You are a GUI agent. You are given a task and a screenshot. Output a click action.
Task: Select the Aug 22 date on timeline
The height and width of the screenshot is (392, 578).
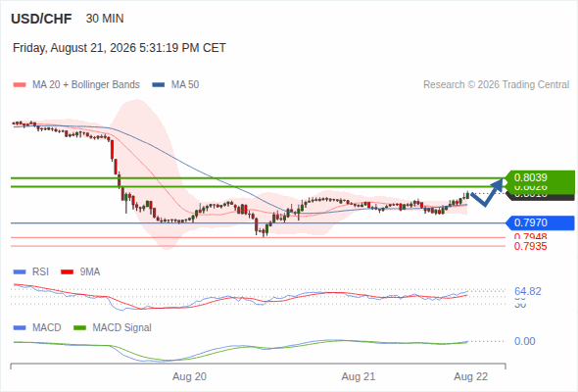[x=471, y=376]
